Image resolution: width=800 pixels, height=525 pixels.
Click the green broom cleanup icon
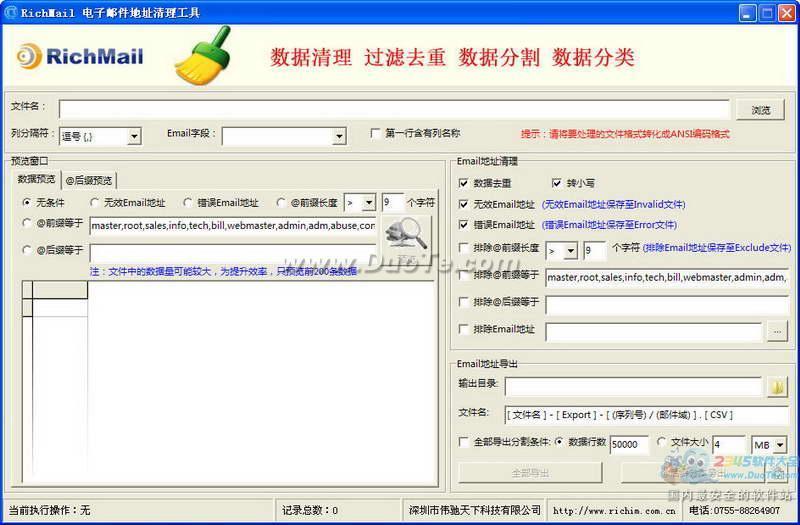point(202,56)
